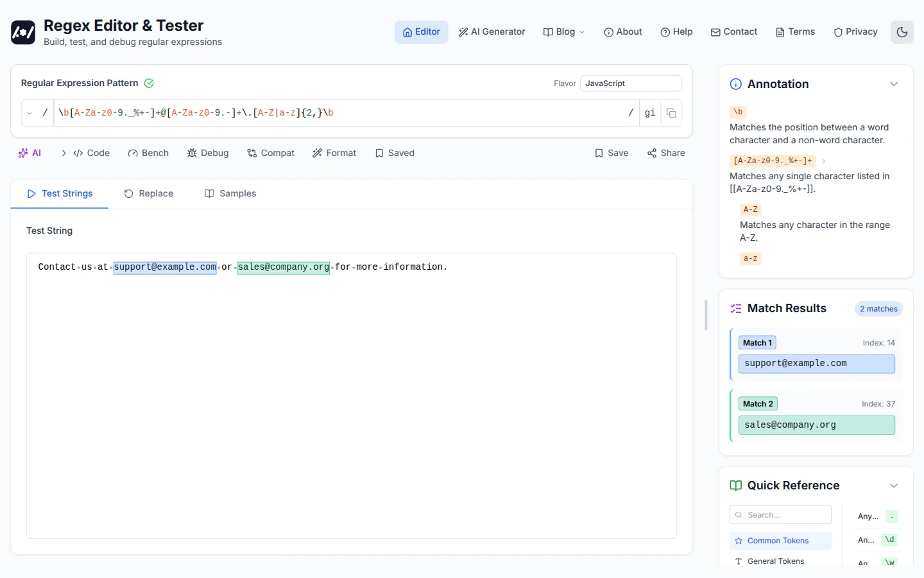Open the Compat checker

pos(271,153)
